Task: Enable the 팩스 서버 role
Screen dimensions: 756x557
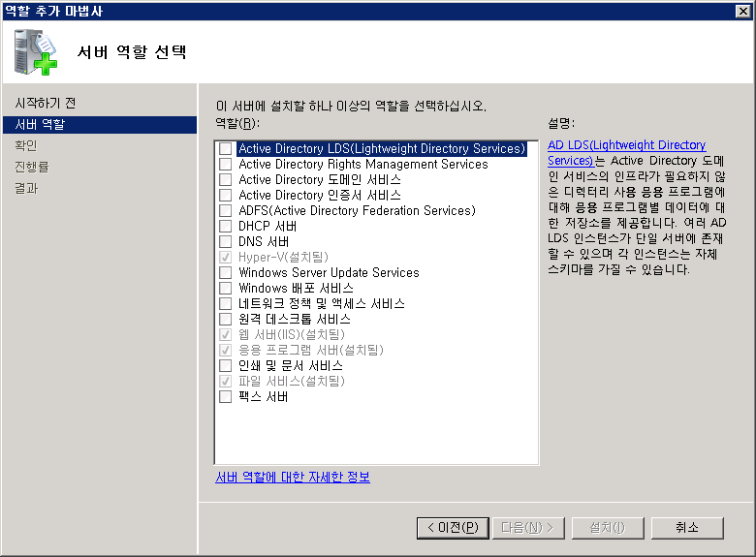Action: point(226,397)
